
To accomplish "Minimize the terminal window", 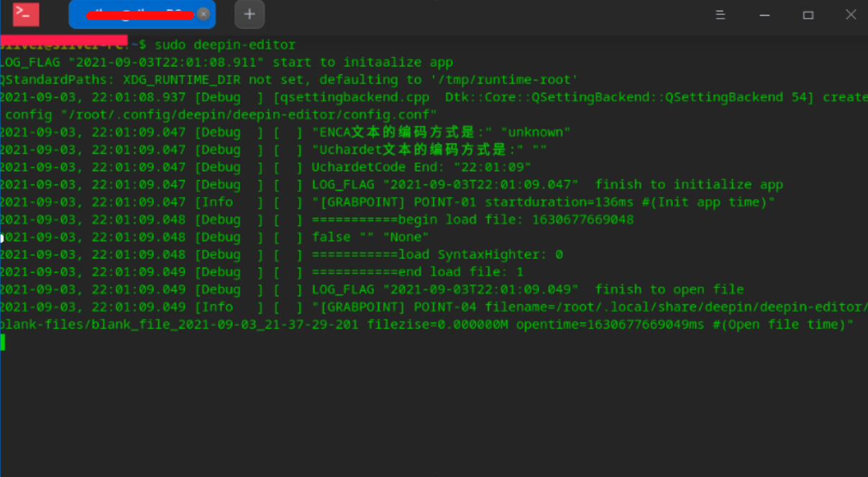I will [x=764, y=14].
